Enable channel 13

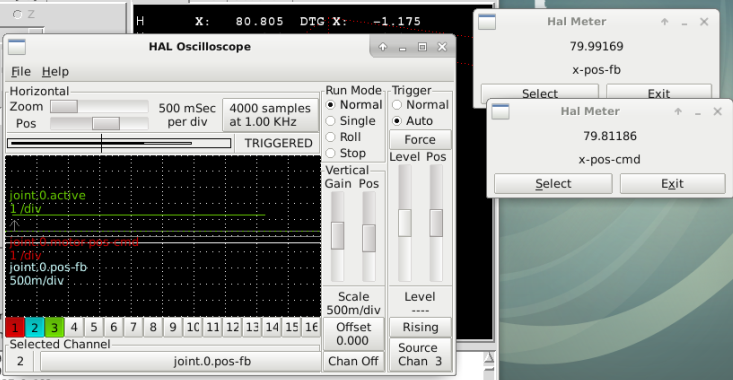click(252, 327)
